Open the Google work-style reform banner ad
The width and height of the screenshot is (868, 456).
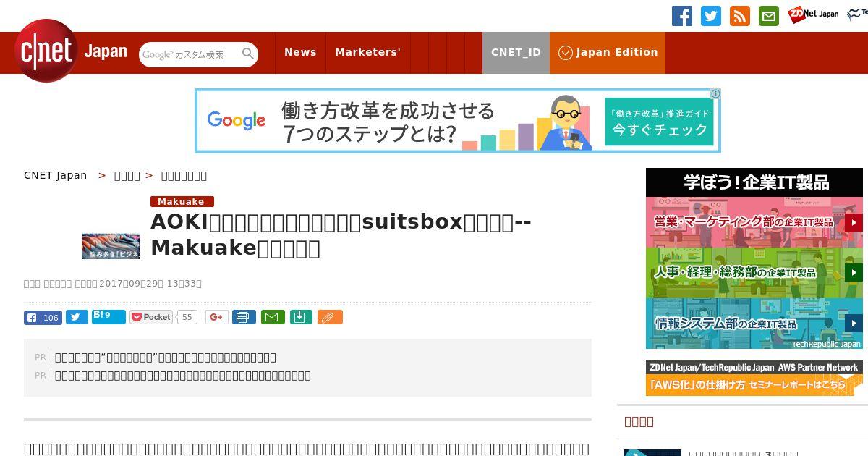tap(458, 121)
